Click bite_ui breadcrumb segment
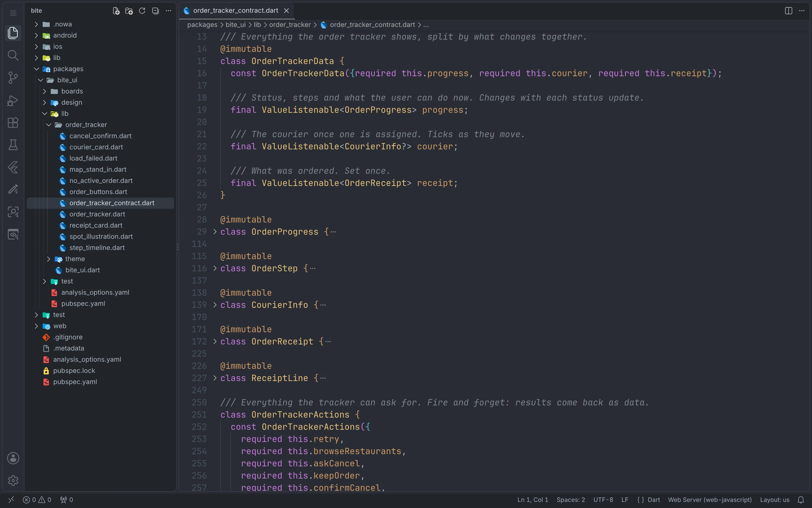 point(235,25)
